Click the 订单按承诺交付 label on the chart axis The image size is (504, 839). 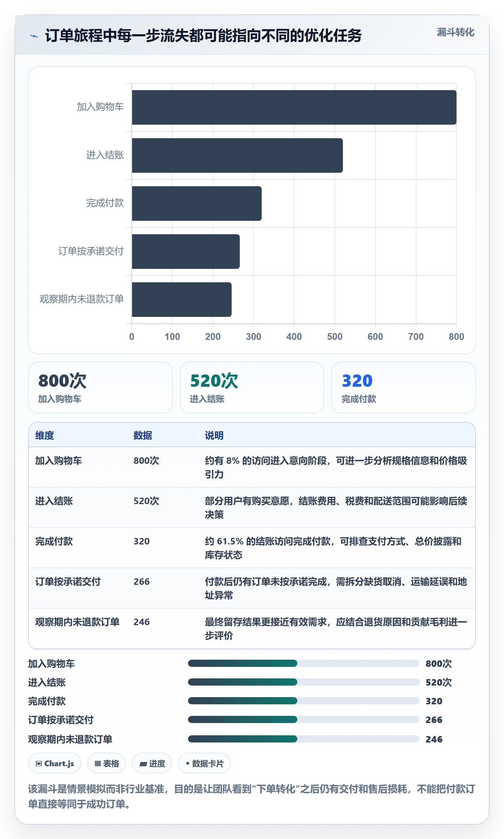coord(91,251)
